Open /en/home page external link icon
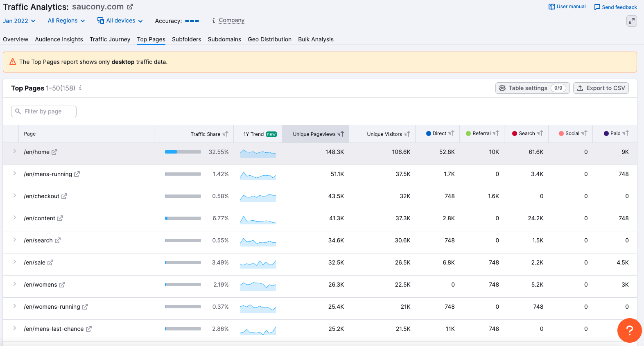644x346 pixels. (54, 152)
